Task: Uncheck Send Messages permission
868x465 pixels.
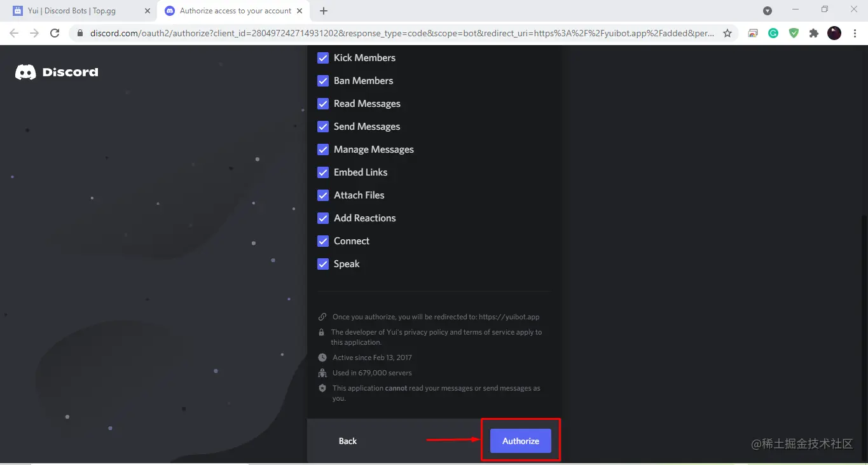Action: coord(323,127)
